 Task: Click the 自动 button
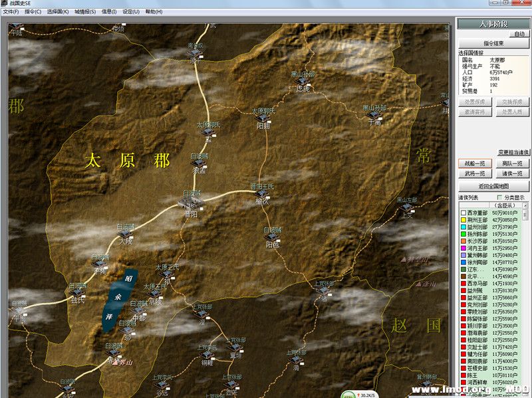[x=519, y=34]
